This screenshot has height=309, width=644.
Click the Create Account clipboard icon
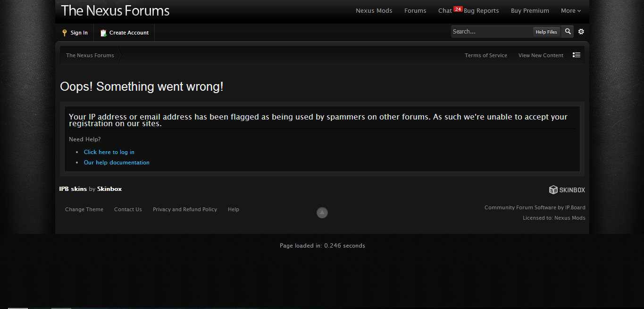click(x=103, y=33)
